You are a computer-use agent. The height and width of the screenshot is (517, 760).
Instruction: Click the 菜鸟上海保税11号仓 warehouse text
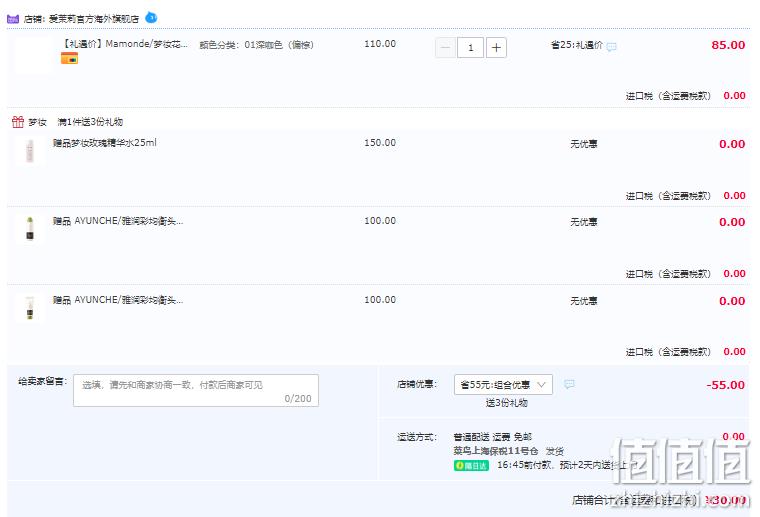point(496,451)
